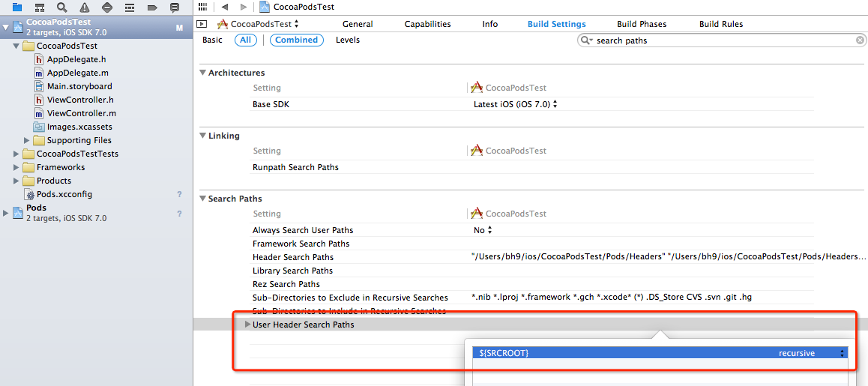
Task: Expand the Products group
Action: pyautogui.click(x=16, y=181)
